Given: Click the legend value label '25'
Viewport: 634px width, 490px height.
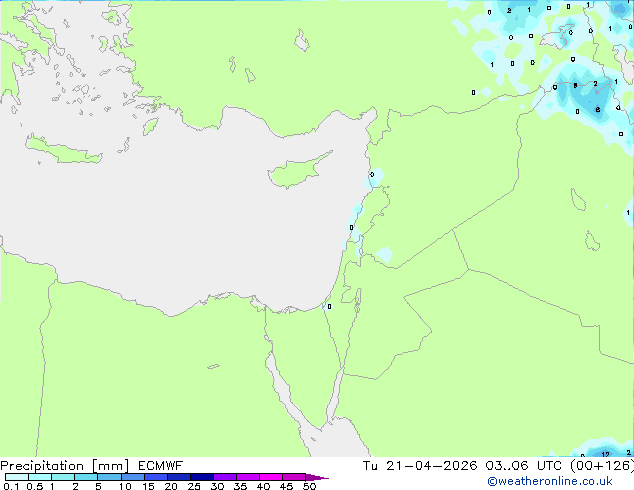Looking at the screenshot, I should coord(194,486).
